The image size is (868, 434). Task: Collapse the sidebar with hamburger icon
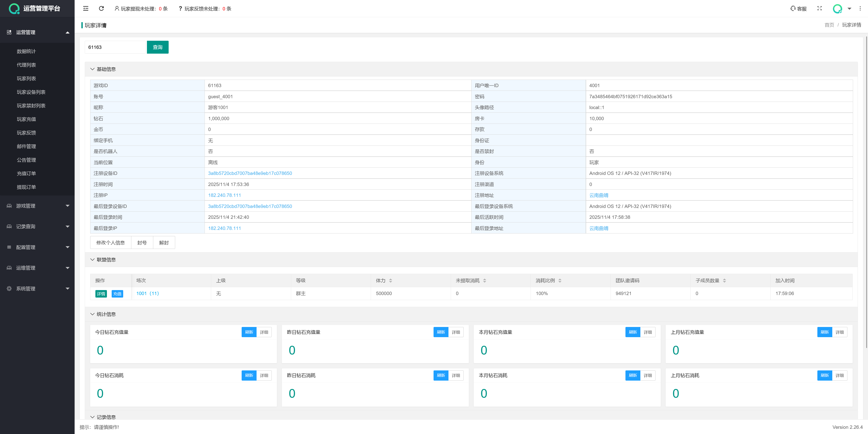pos(86,8)
